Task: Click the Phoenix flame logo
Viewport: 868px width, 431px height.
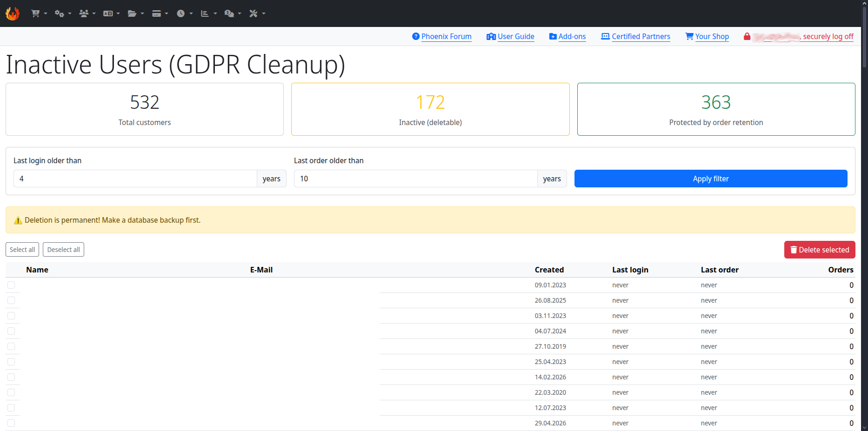Action: pyautogui.click(x=13, y=13)
